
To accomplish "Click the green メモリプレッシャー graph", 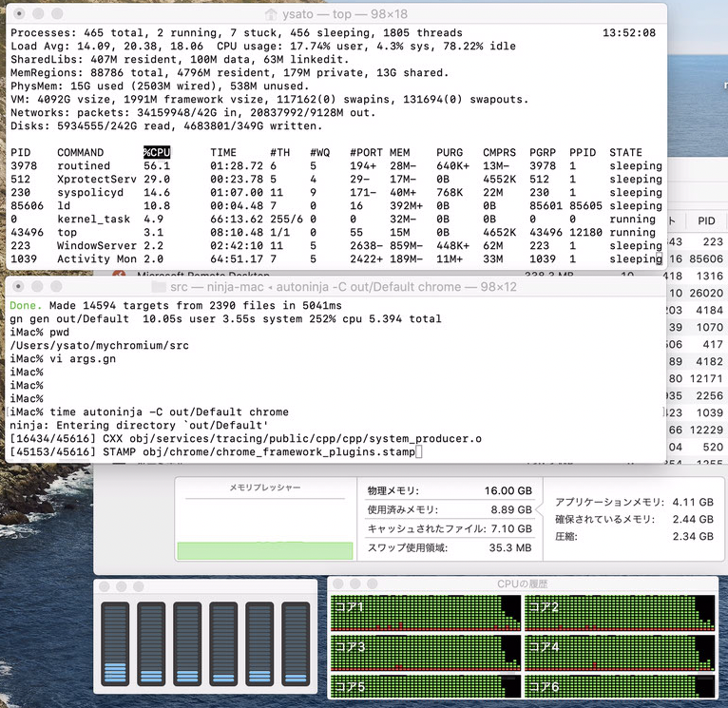I will [x=265, y=550].
